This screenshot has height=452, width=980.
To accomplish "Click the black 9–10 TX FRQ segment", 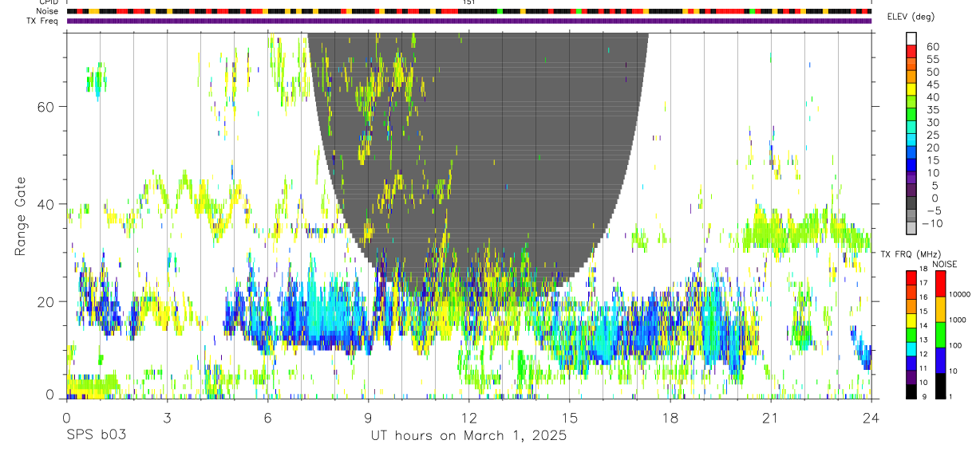I will coord(911,391).
